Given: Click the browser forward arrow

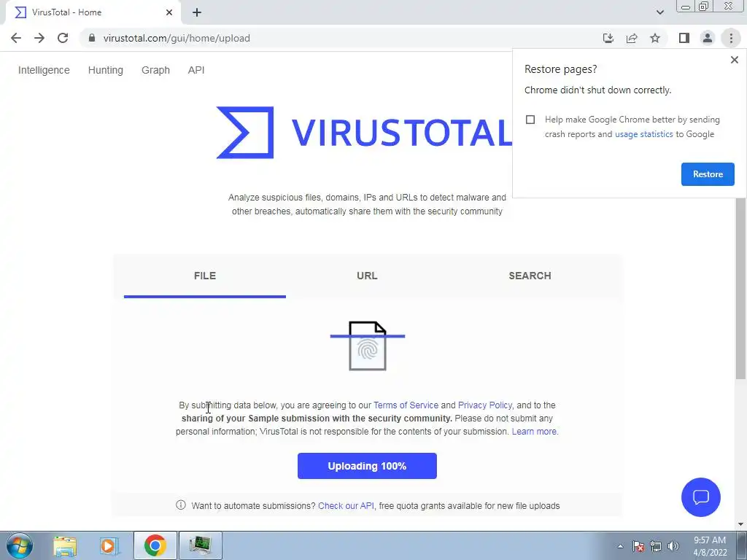Looking at the screenshot, I should [x=39, y=38].
